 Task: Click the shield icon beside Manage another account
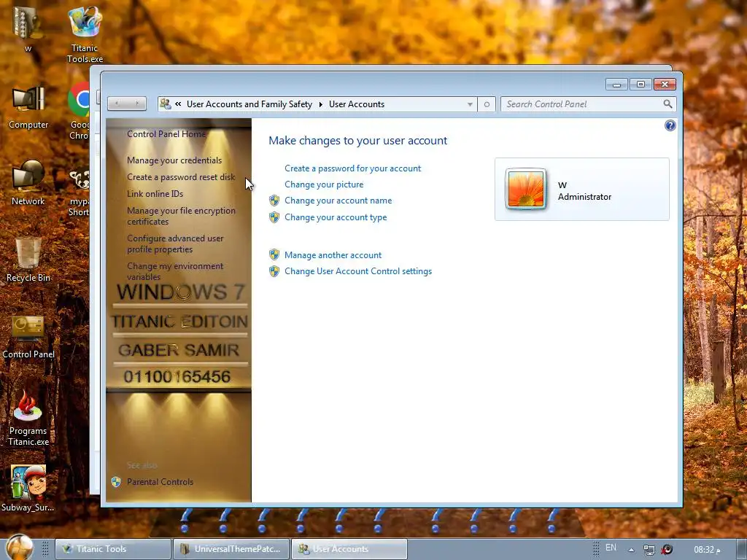(274, 254)
